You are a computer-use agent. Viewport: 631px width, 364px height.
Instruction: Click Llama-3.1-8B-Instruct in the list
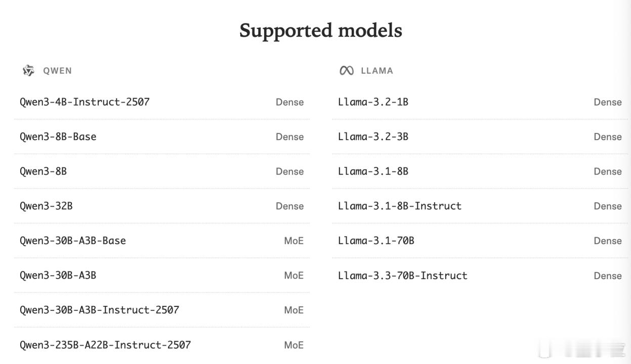(x=400, y=206)
